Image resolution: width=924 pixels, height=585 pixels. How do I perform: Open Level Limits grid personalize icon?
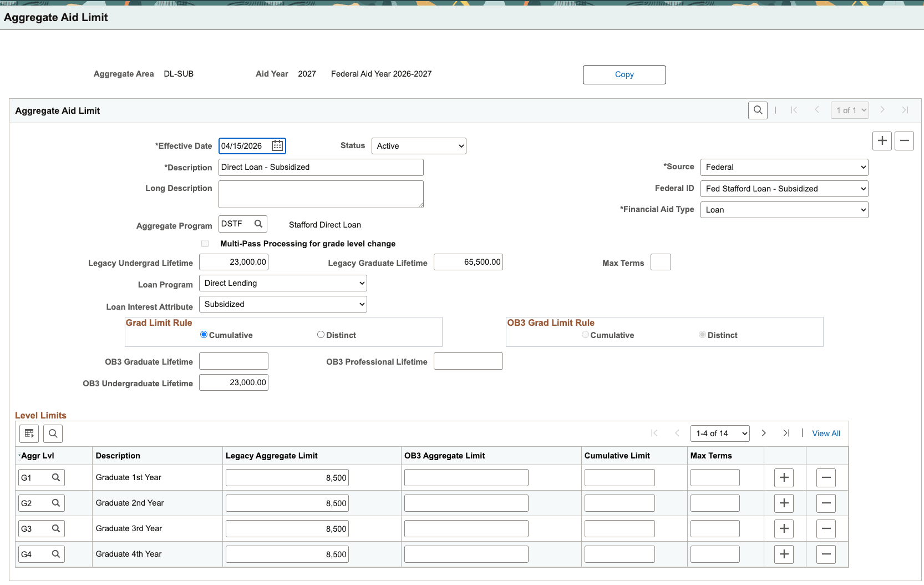tap(29, 433)
